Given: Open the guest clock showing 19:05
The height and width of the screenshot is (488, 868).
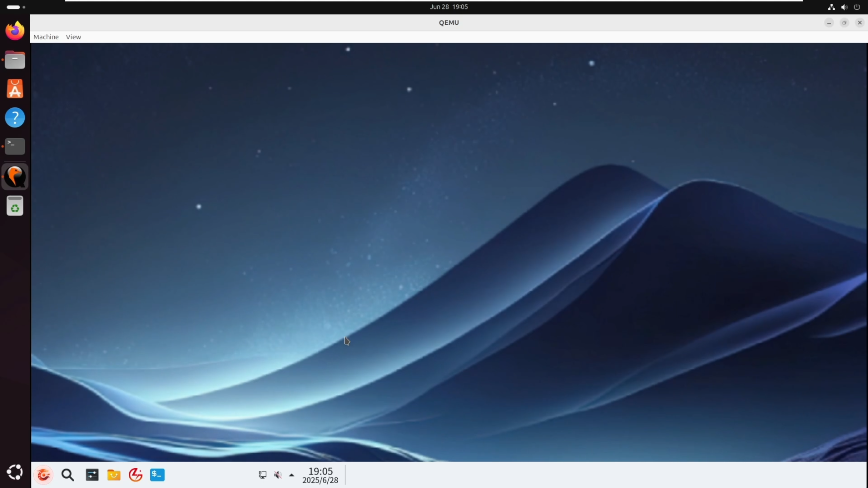Looking at the screenshot, I should pyautogui.click(x=320, y=475).
